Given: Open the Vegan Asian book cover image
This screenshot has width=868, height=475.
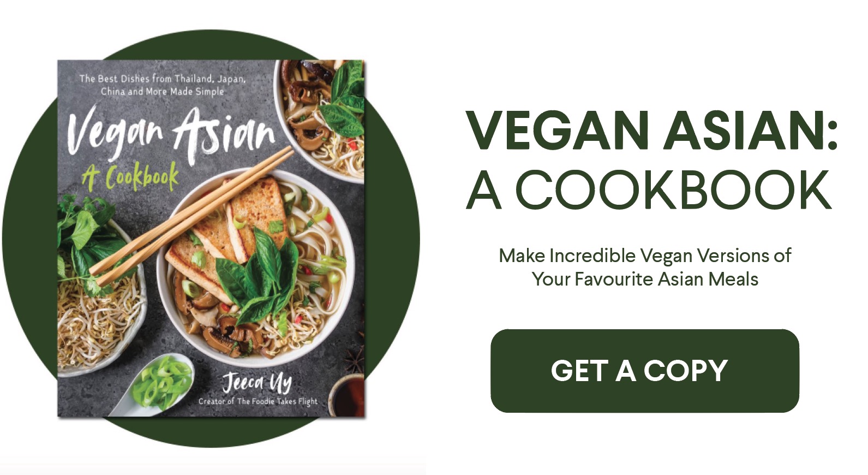Looking at the screenshot, I should [x=211, y=238].
